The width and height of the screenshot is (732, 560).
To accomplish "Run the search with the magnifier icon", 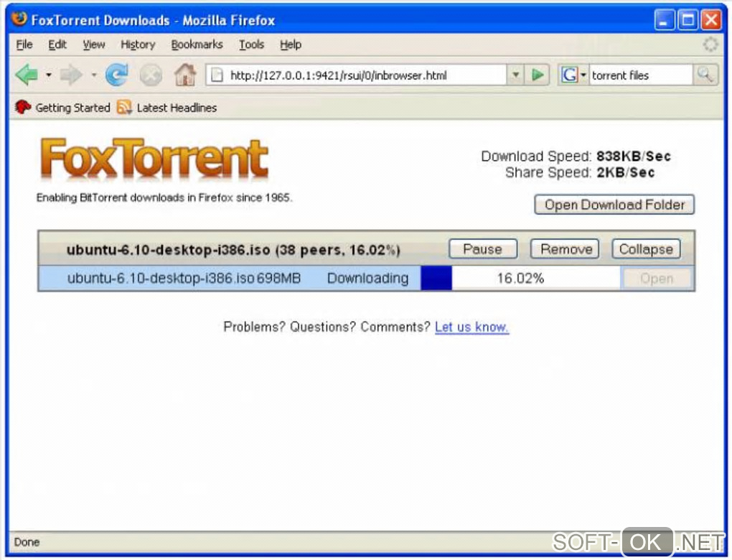I will (x=705, y=75).
